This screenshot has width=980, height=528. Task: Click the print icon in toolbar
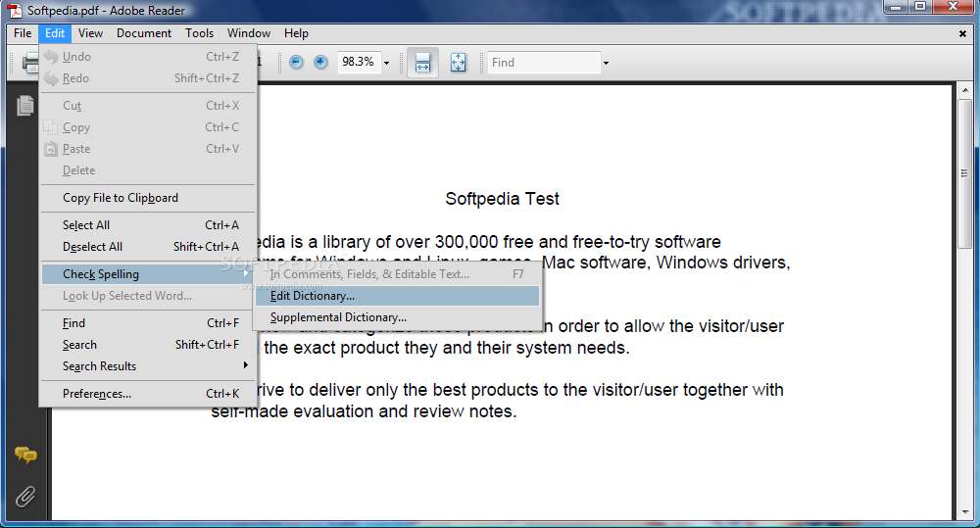[x=30, y=63]
